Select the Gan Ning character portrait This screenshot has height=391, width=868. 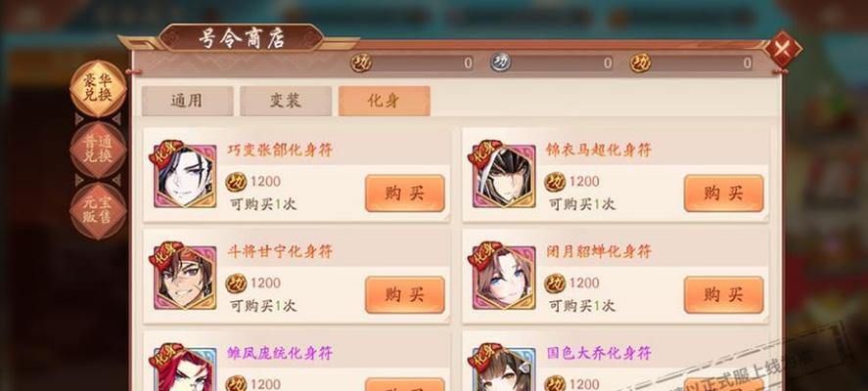[x=185, y=278]
